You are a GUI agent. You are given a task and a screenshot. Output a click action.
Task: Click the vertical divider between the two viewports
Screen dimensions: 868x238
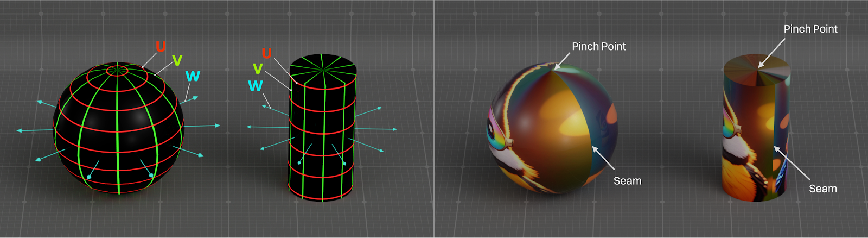pos(434,119)
